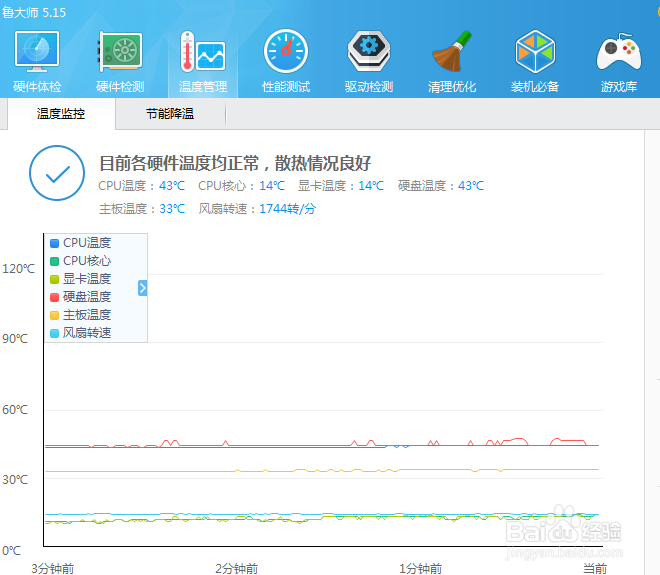Click the 风扇转速 1744转/分 reading
Image resolution: width=660 pixels, height=575 pixels.
[x=257, y=209]
